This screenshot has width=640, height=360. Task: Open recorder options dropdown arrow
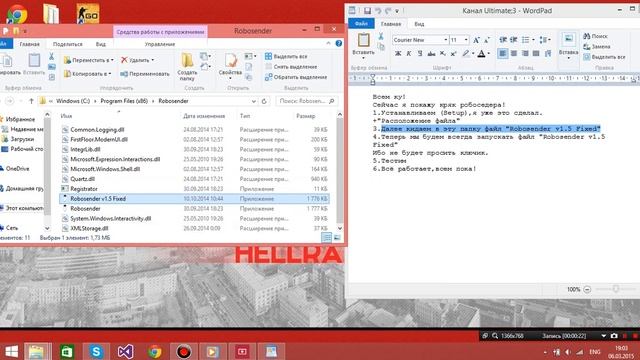coord(603,336)
